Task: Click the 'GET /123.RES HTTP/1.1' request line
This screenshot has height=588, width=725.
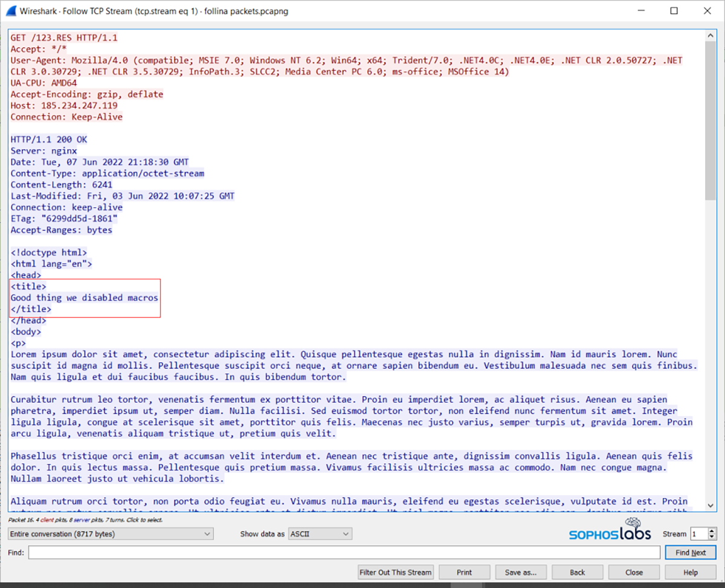Action: 64,37
